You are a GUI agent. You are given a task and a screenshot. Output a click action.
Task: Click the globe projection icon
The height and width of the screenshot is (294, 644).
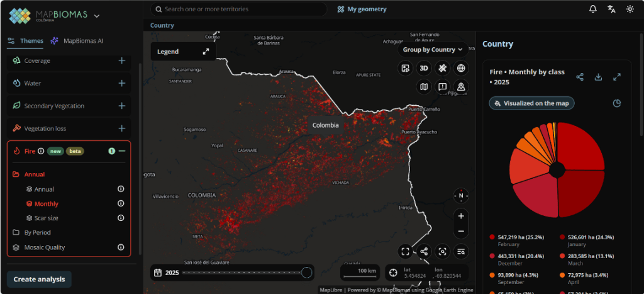(x=461, y=68)
